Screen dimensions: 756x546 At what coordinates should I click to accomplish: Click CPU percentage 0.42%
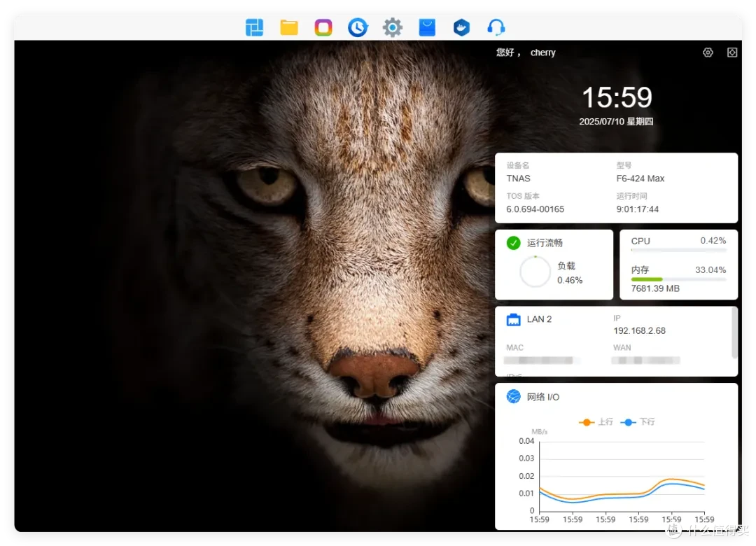tap(713, 241)
